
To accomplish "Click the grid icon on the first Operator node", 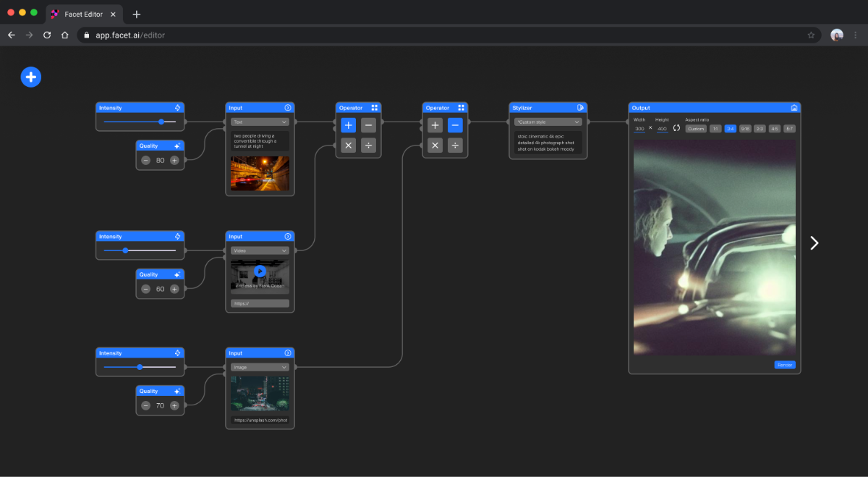I will pyautogui.click(x=375, y=108).
